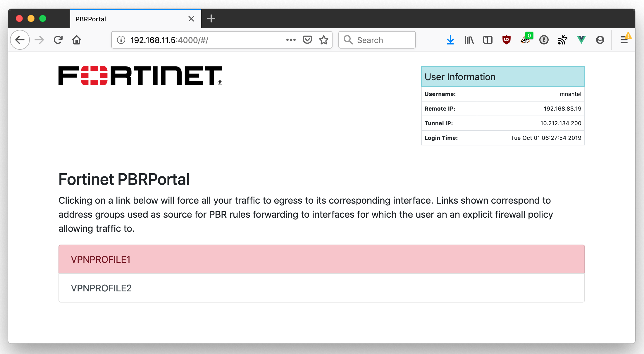Open the page actions three-dot menu
Image resolution: width=644 pixels, height=354 pixels.
point(291,40)
